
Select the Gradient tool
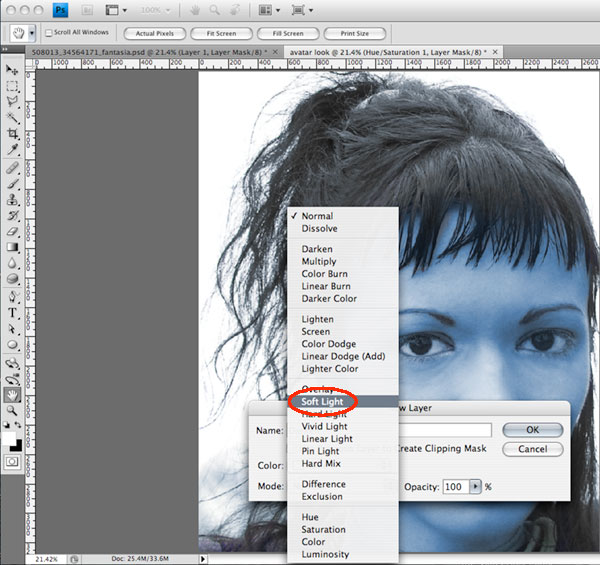12,246
